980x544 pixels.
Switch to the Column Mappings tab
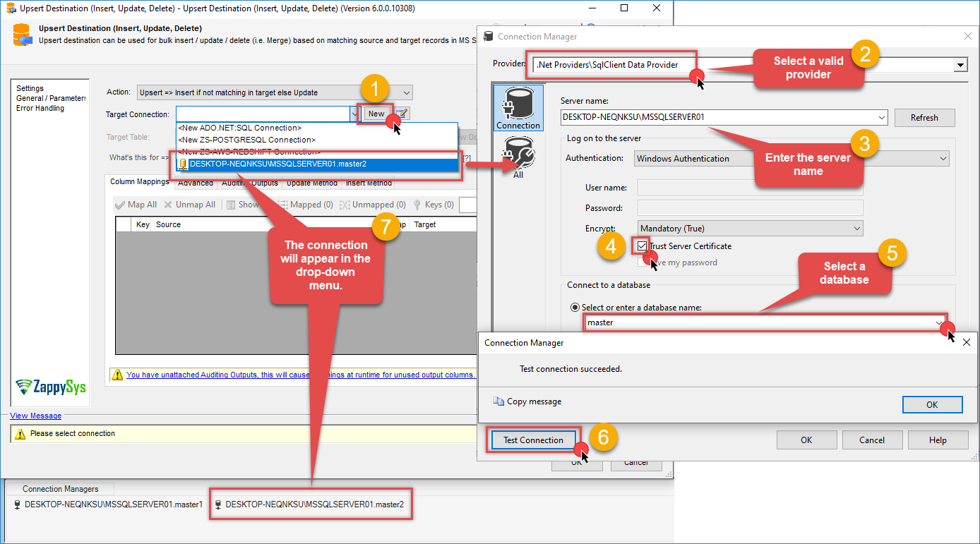[x=139, y=182]
